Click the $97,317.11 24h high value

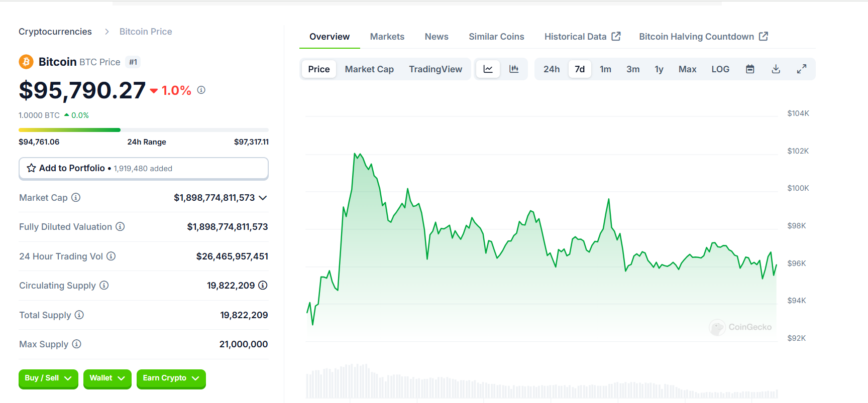[251, 142]
